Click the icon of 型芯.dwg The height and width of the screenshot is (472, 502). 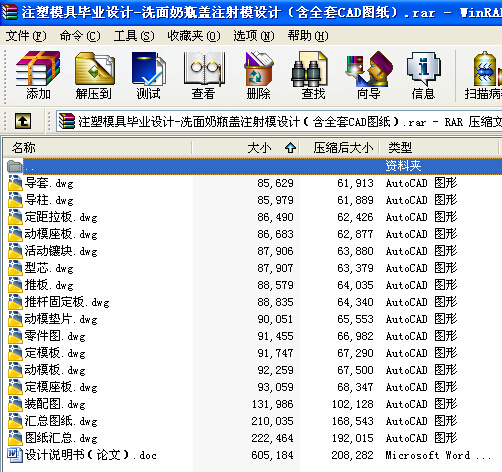point(15,268)
